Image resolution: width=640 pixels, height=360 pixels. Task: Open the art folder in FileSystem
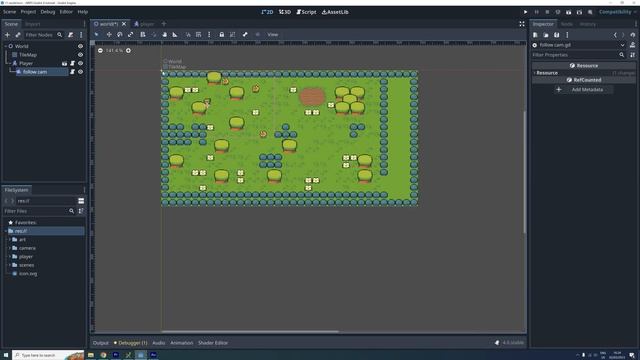(22, 240)
